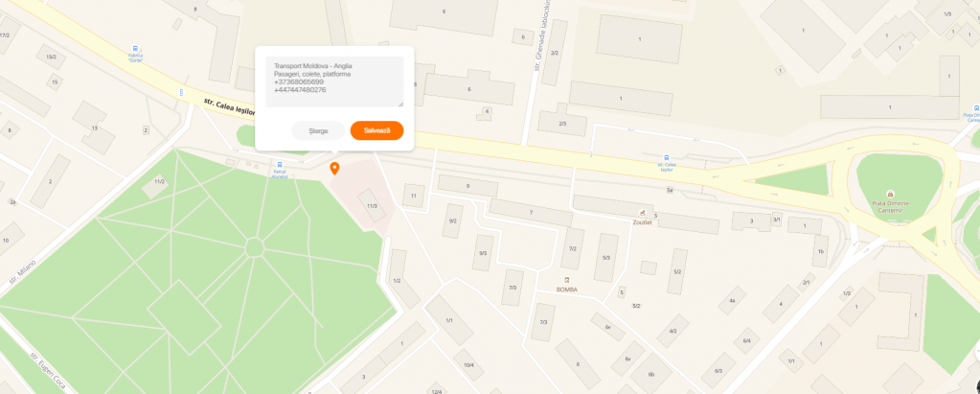Open the str. Calea Ieșilor bus stop icon
The image size is (980, 394).
pos(666,158)
